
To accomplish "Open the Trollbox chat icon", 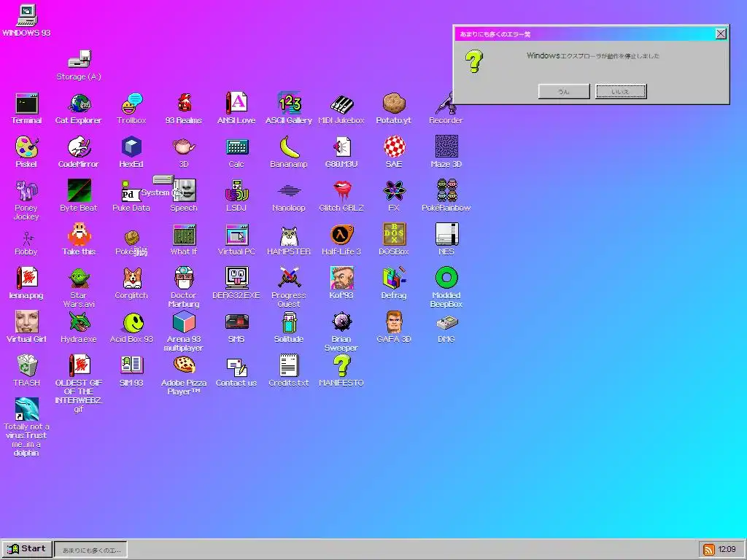I will point(131,104).
